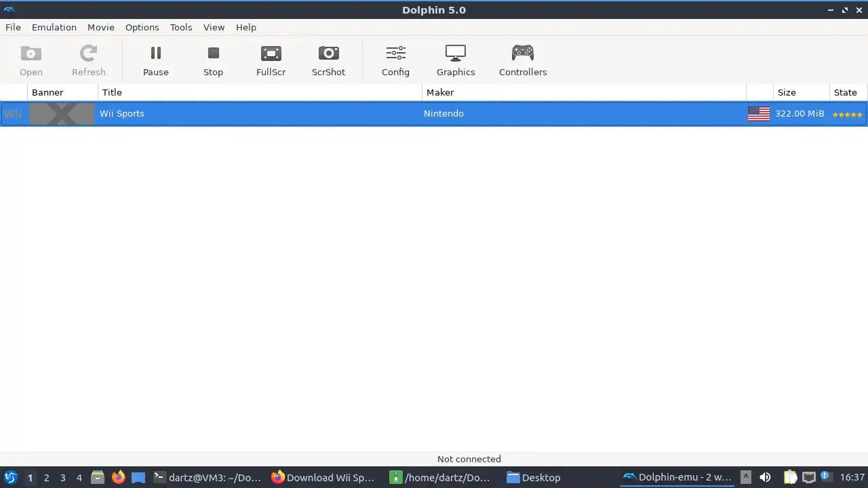
Task: Open the Graphics settings icon
Action: pyautogui.click(x=456, y=60)
